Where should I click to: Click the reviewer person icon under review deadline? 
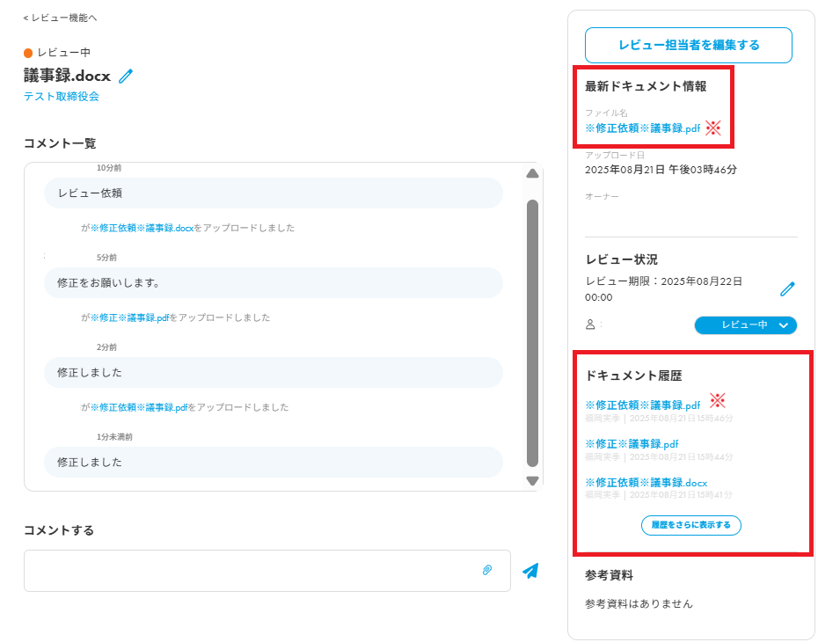pyautogui.click(x=590, y=325)
